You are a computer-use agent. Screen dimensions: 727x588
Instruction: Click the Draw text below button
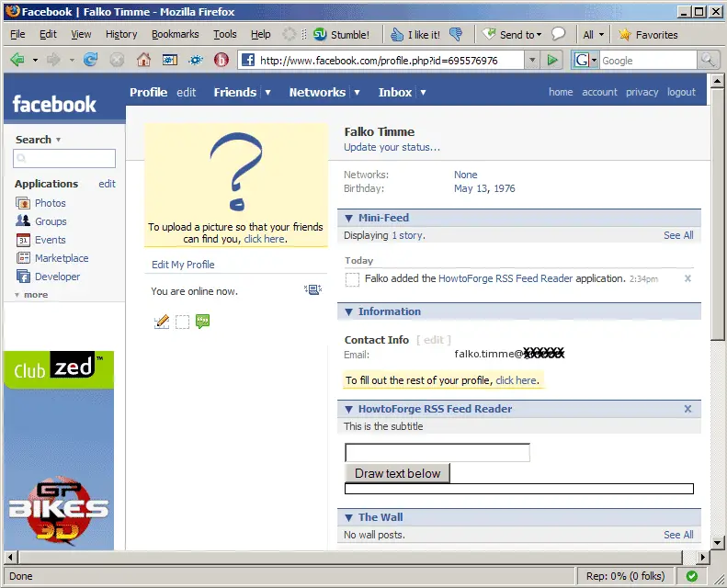click(397, 473)
